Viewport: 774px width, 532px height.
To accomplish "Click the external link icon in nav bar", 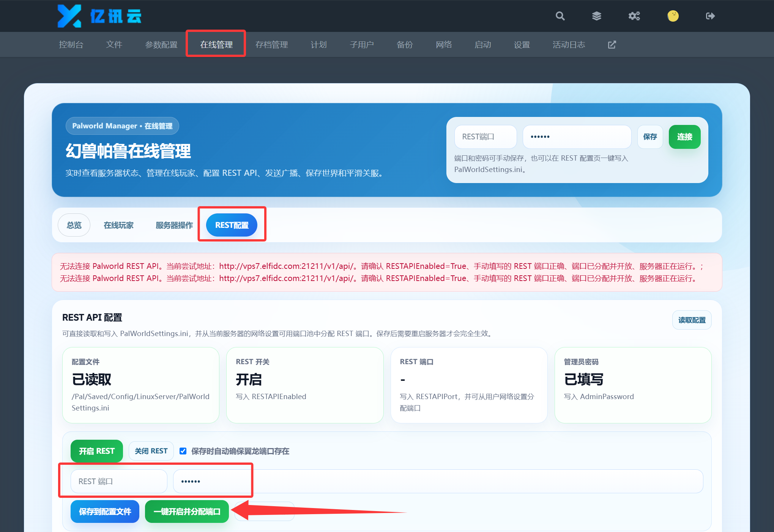I will (x=612, y=45).
